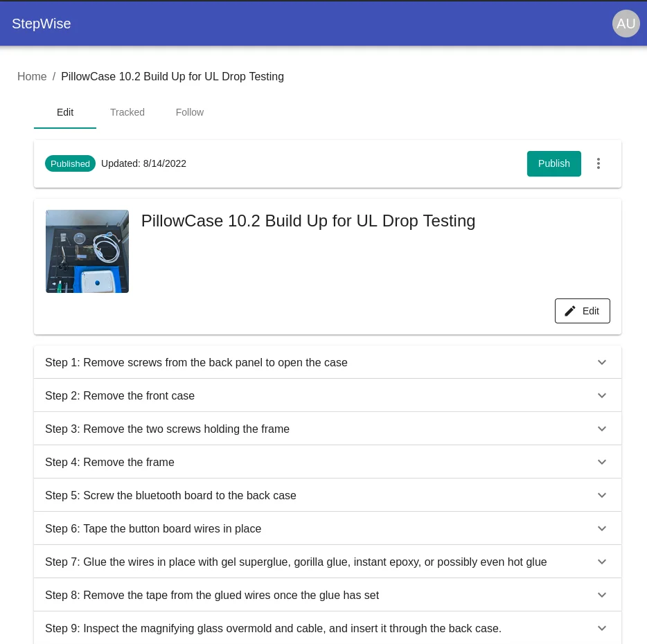
Task: Expand Step 3 about the frame screws
Action: (328, 429)
